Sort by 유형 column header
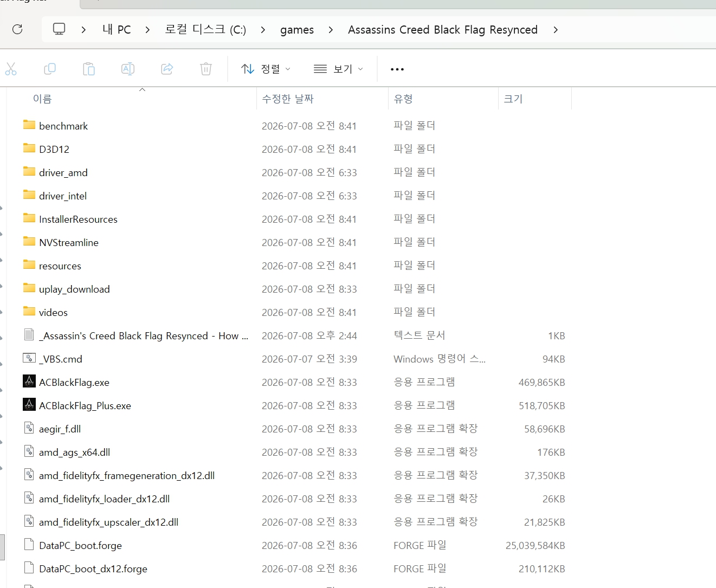Viewport: 716px width, 588px height. click(403, 99)
